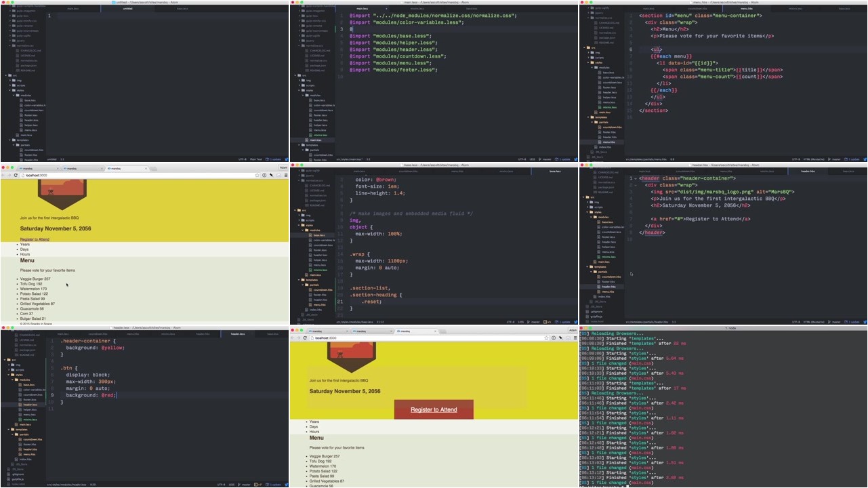This screenshot has height=488, width=868.
Task: Click extension icon beside star in red-button browser
Action: tap(554, 338)
